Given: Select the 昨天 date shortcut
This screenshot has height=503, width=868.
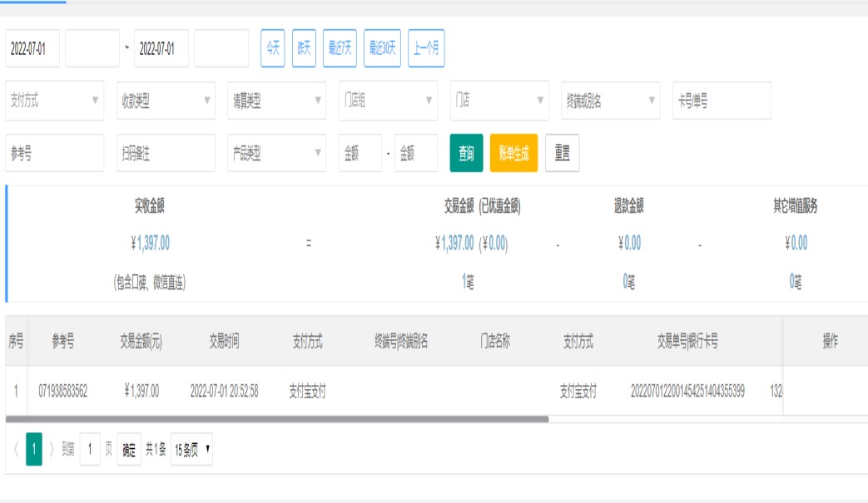Looking at the screenshot, I should pos(304,48).
